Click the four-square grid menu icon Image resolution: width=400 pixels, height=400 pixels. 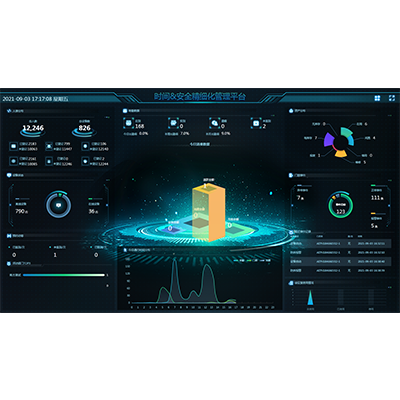click(x=377, y=98)
